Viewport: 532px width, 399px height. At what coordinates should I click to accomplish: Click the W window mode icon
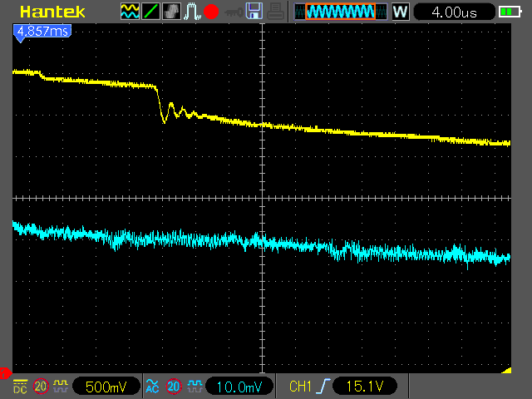tap(401, 12)
